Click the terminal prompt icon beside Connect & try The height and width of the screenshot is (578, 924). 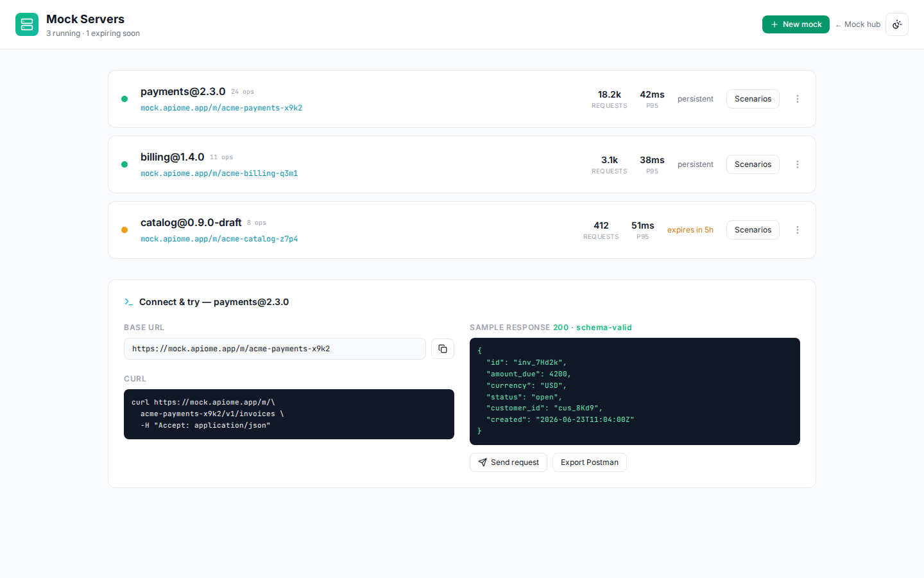[x=129, y=302]
